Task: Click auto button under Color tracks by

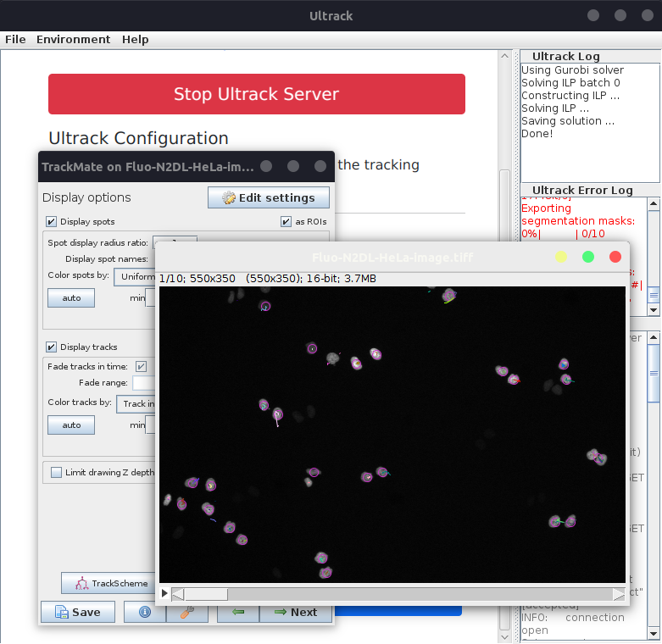Action: point(71,425)
